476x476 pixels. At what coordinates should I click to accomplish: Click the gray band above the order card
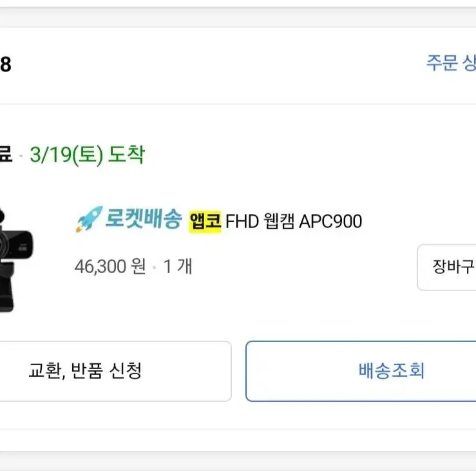pyautogui.click(x=238, y=17)
